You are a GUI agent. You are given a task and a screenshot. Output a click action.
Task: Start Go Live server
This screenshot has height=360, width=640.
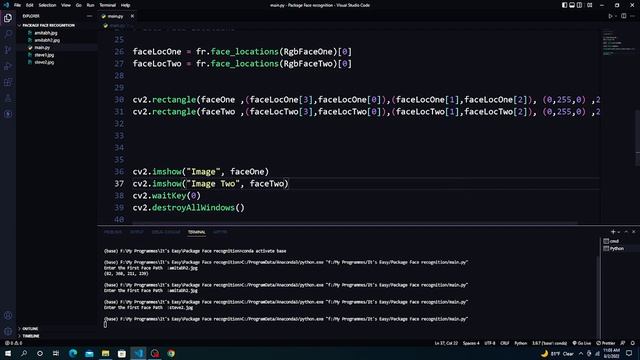[582, 343]
